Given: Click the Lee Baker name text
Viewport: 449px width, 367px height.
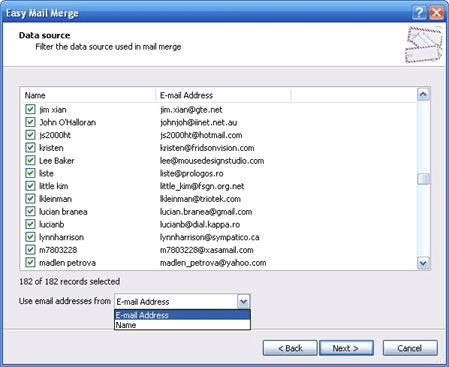Looking at the screenshot, I should [57, 161].
